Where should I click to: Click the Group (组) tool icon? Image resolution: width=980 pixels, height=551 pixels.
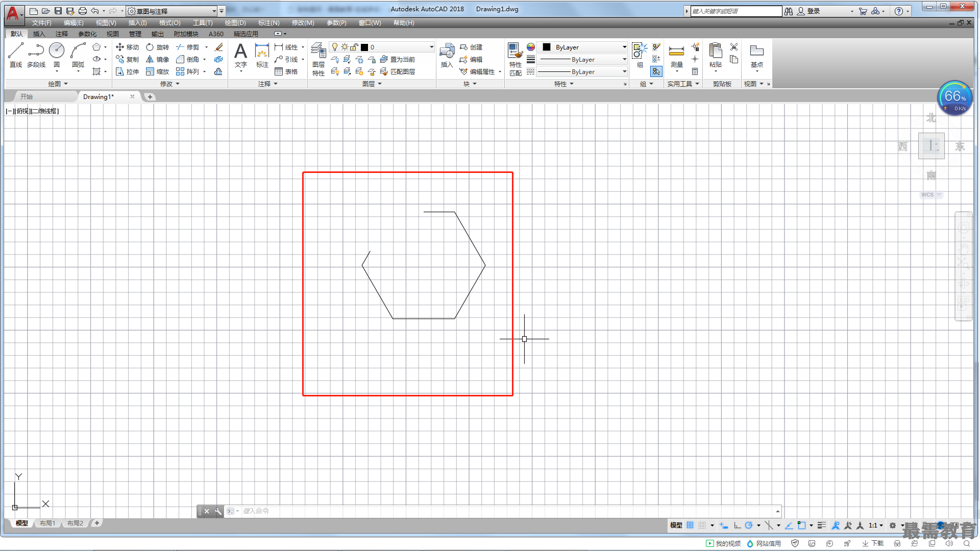(x=640, y=55)
